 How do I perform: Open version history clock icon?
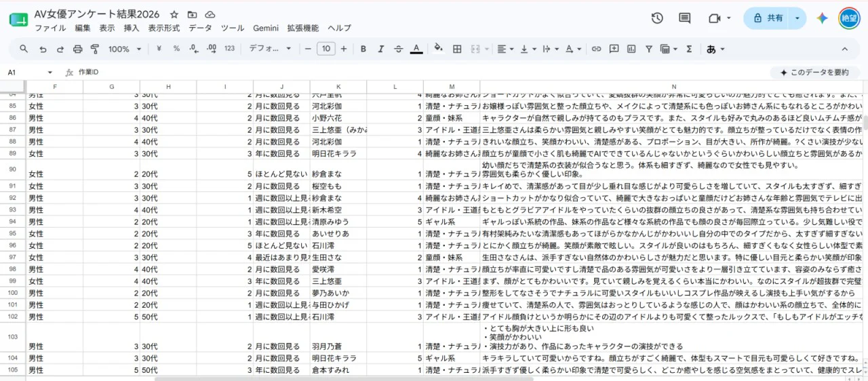pyautogui.click(x=656, y=18)
